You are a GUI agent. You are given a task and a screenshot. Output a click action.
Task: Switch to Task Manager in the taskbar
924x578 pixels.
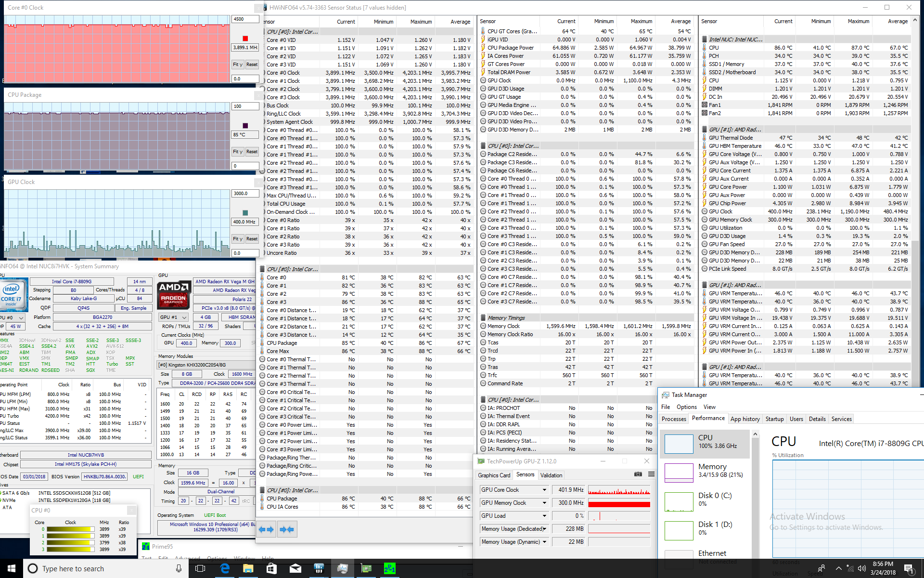point(343,568)
